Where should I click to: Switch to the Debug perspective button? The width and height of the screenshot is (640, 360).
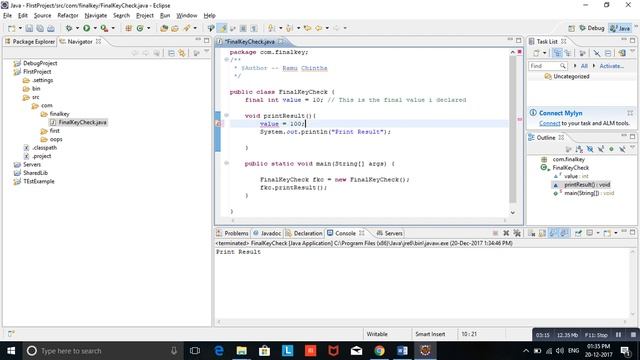[592, 28]
